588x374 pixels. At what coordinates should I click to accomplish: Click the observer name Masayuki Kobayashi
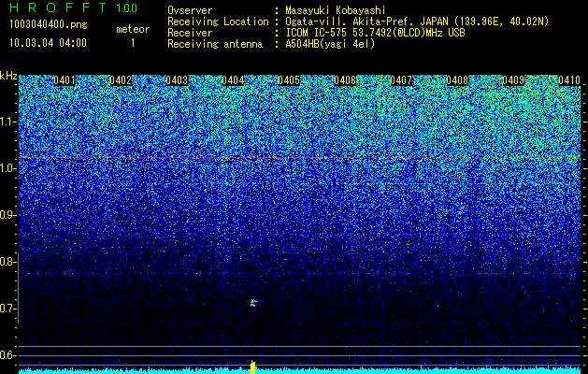(336, 10)
